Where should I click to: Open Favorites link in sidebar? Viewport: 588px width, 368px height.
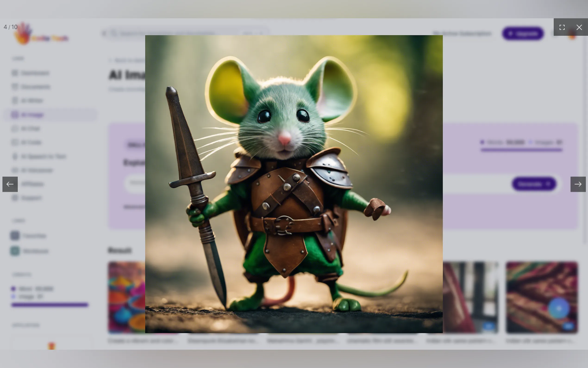[x=34, y=236]
